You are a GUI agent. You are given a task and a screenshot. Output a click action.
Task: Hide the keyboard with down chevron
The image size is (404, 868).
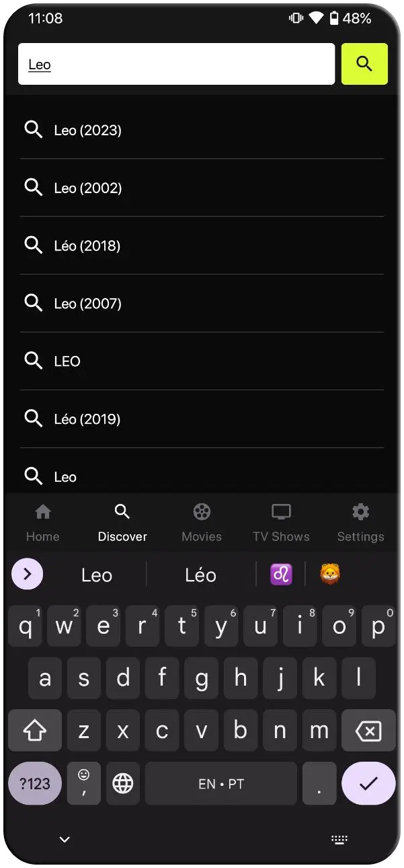click(x=65, y=839)
